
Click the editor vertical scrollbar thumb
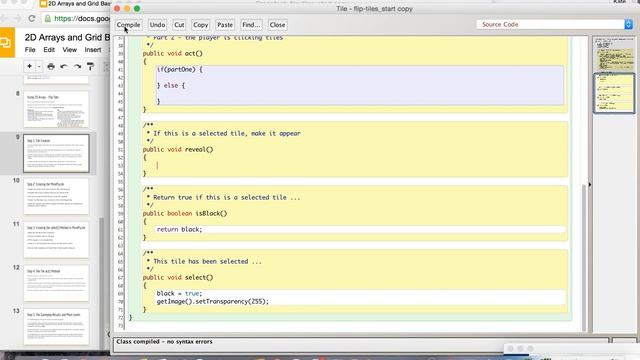pyautogui.click(x=584, y=257)
